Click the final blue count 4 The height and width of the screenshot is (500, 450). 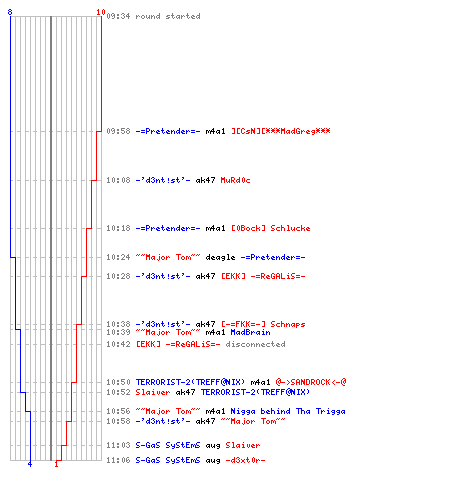tap(30, 464)
